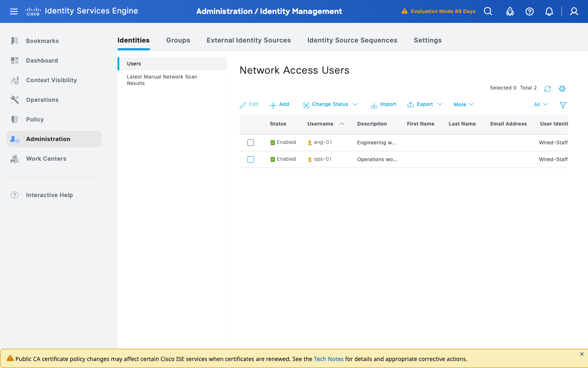This screenshot has width=588, height=368.
Task: Open the More actions dropdown
Action: [x=464, y=105]
